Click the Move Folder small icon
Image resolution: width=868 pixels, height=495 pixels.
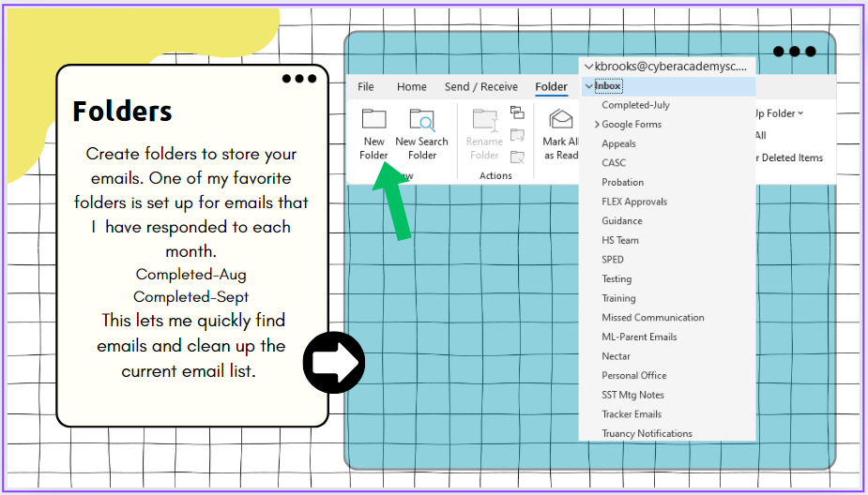(517, 134)
